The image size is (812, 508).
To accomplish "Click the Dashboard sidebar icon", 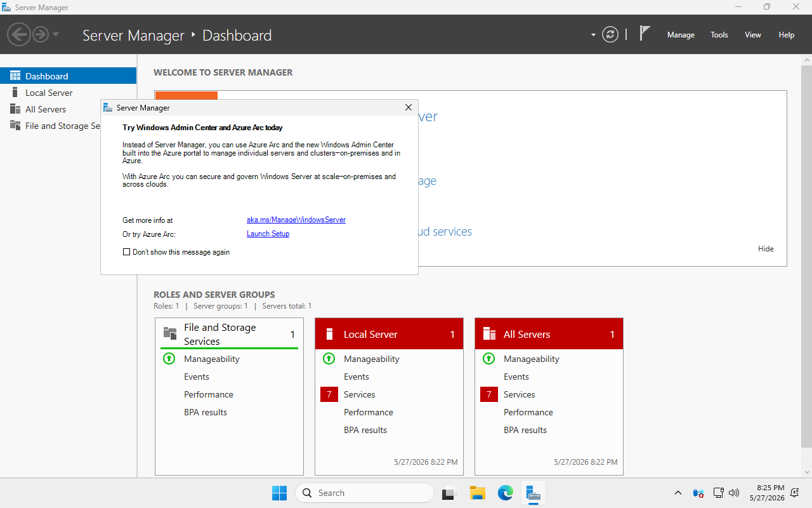I will tap(15, 76).
